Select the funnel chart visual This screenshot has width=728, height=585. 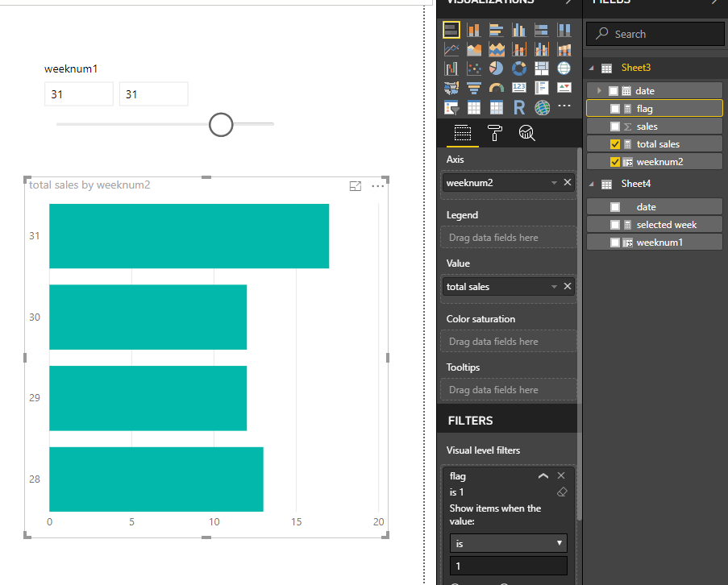[x=473, y=88]
